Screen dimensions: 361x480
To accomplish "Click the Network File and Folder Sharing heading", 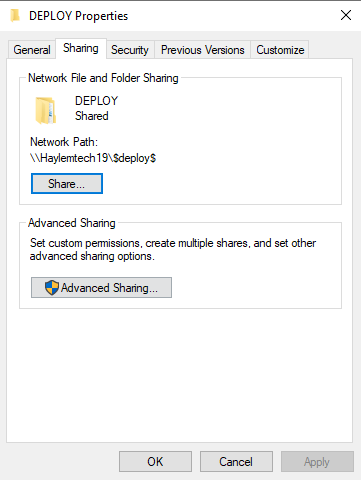I will click(x=103, y=78).
